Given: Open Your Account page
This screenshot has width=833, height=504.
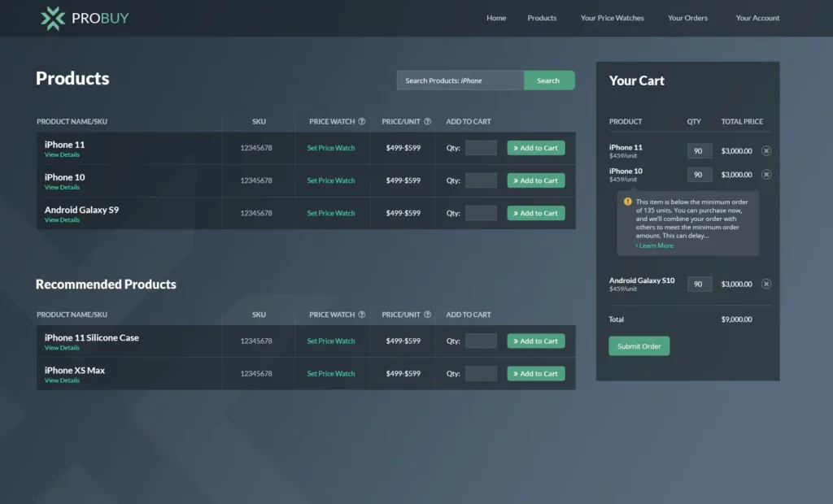Looking at the screenshot, I should pyautogui.click(x=757, y=18).
